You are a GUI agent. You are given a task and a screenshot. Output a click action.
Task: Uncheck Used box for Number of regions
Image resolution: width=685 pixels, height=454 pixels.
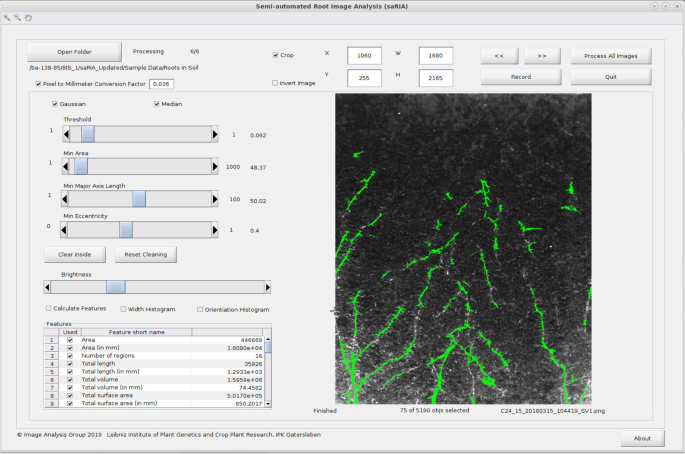pos(70,356)
